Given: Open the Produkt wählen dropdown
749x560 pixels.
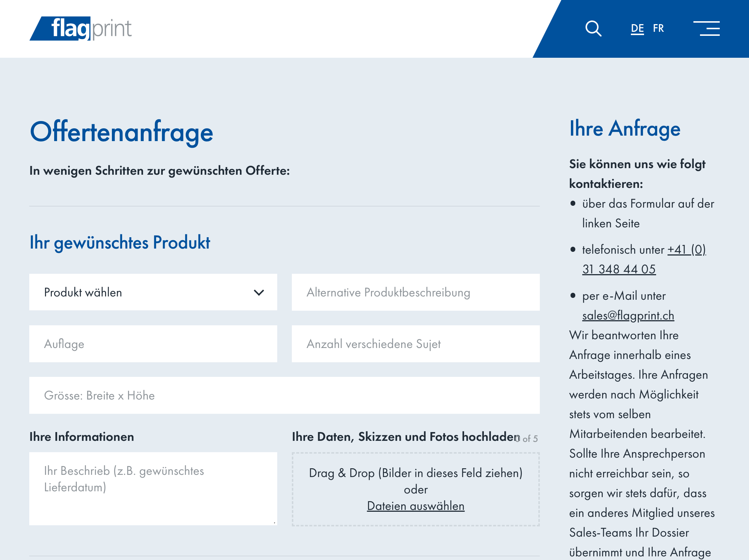Looking at the screenshot, I should pyautogui.click(x=146, y=292).
